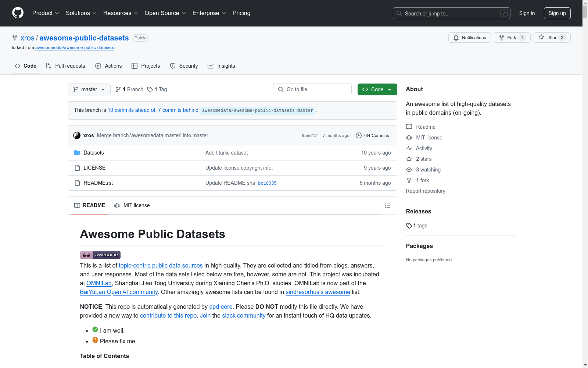Screen dimensions: 588x368
Task: Click the Go to file search icon
Action: pos(281,89)
